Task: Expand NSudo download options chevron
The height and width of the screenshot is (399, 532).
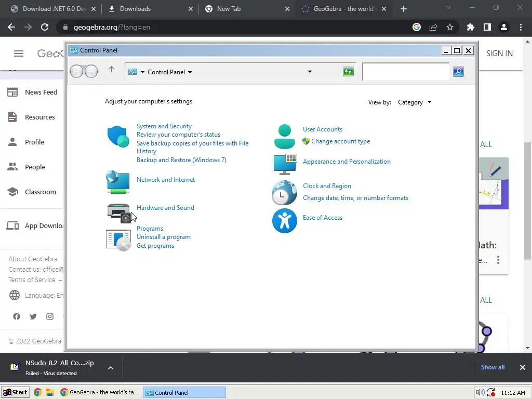Action: pos(111,368)
